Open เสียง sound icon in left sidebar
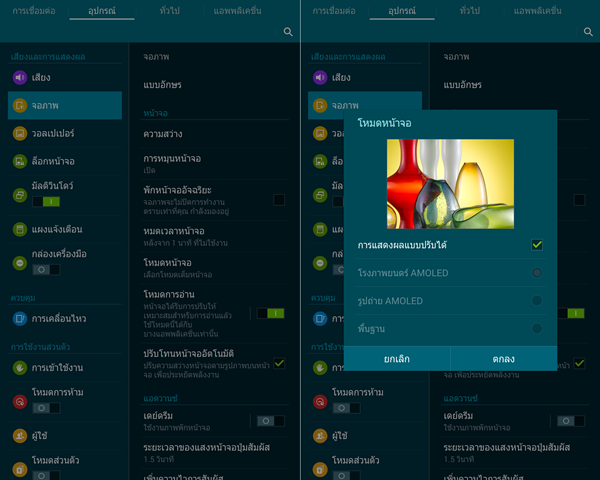 [20, 77]
